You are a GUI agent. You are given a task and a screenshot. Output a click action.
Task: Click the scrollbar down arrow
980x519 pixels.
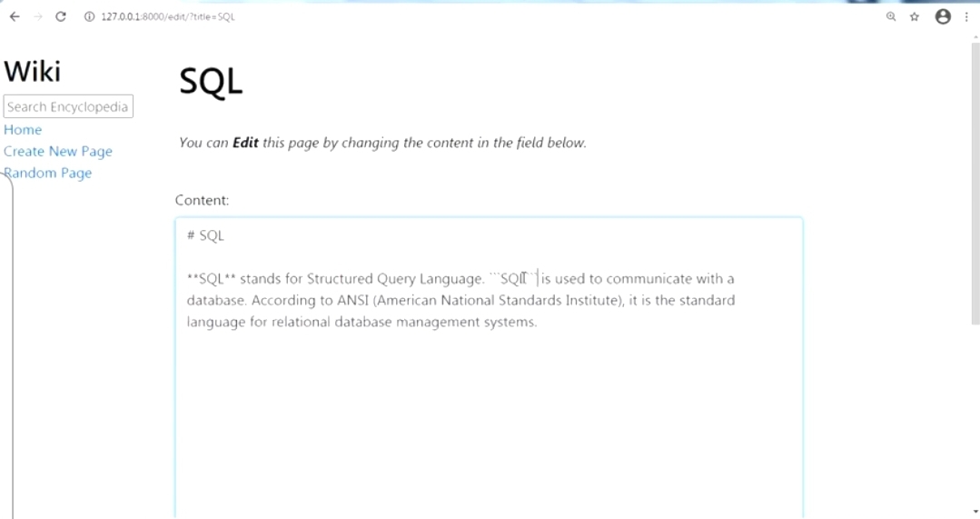click(975, 512)
